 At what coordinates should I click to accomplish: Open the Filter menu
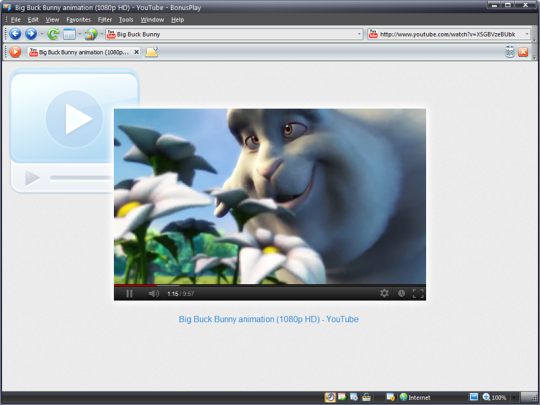coord(105,20)
